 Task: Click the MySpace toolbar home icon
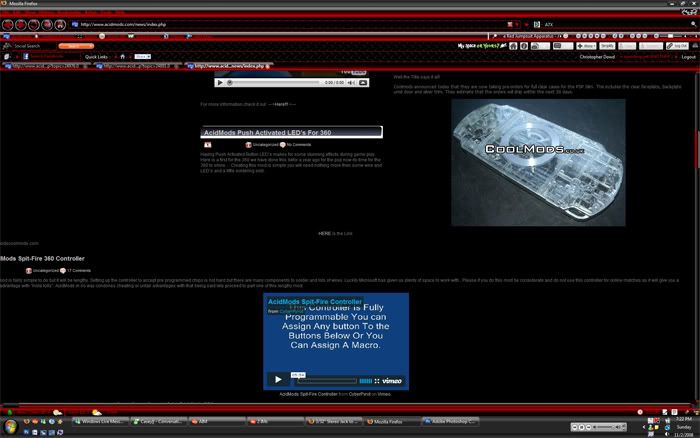513,46
